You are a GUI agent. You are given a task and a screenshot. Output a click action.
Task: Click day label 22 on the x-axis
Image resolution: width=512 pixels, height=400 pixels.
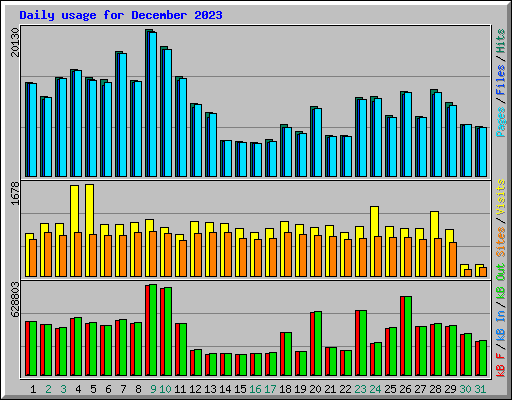tap(345, 389)
